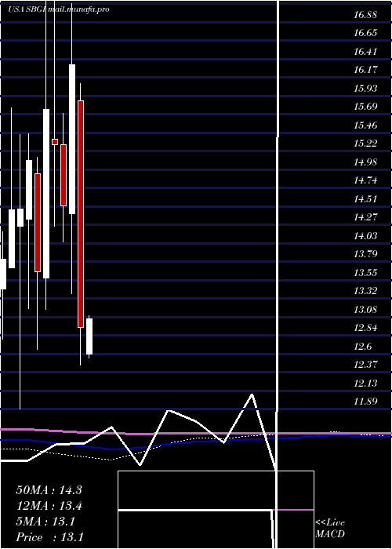Screen dimensions: 392x549
Task: Click the 5MA : 13.1 readout
Action: (45, 522)
